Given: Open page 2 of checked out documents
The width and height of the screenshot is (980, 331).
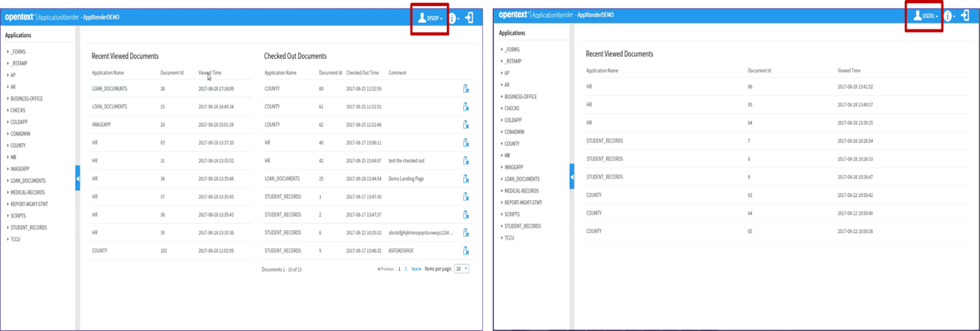Looking at the screenshot, I should 406,269.
